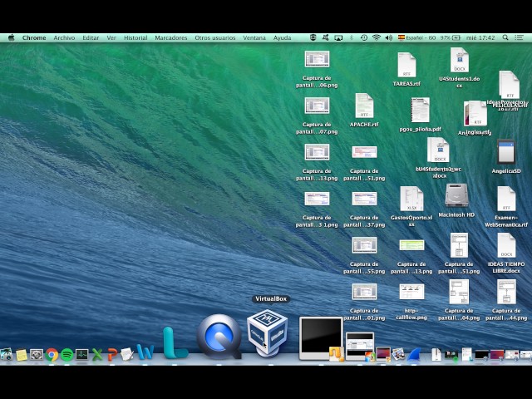532x399 pixels.
Task: Open the Macintosh HD drive icon
Action: tap(456, 196)
